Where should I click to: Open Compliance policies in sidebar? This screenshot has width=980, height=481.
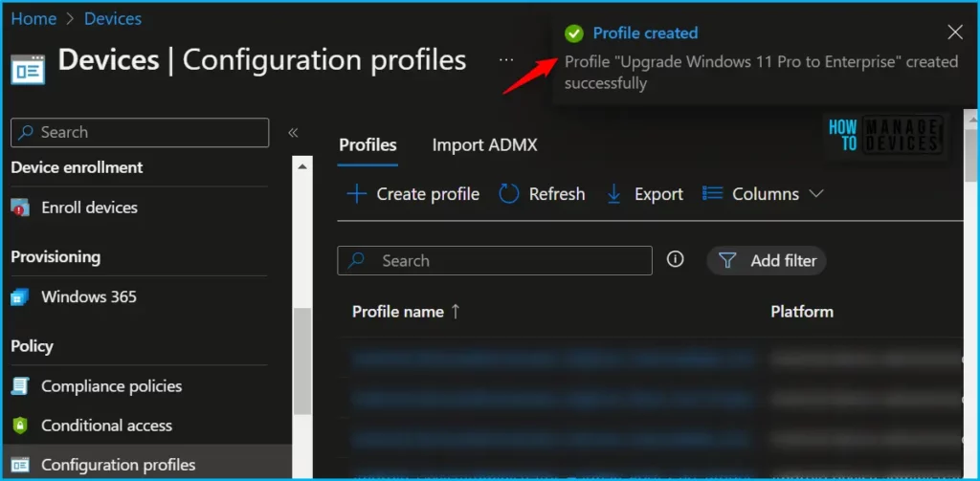(x=112, y=386)
